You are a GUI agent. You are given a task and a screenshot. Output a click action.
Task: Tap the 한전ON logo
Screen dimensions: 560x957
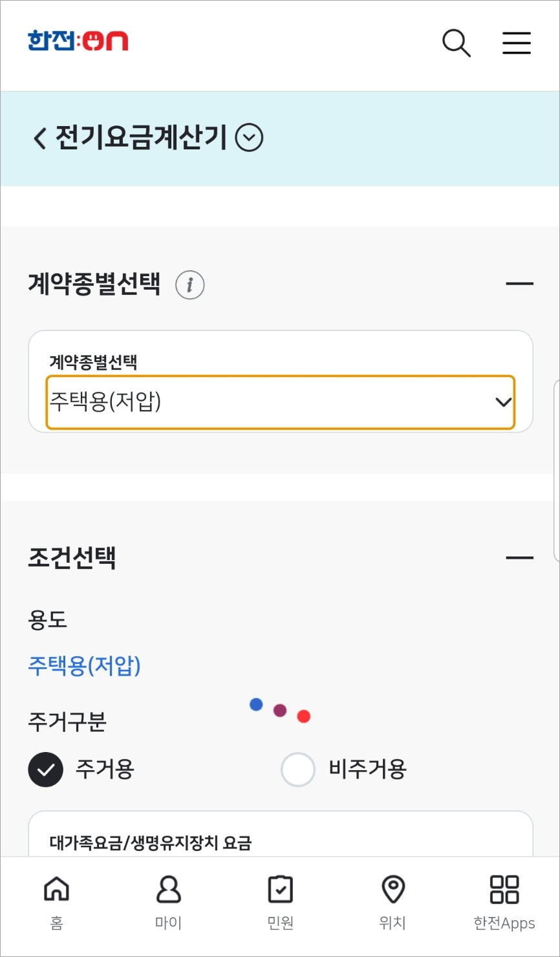[x=78, y=41]
